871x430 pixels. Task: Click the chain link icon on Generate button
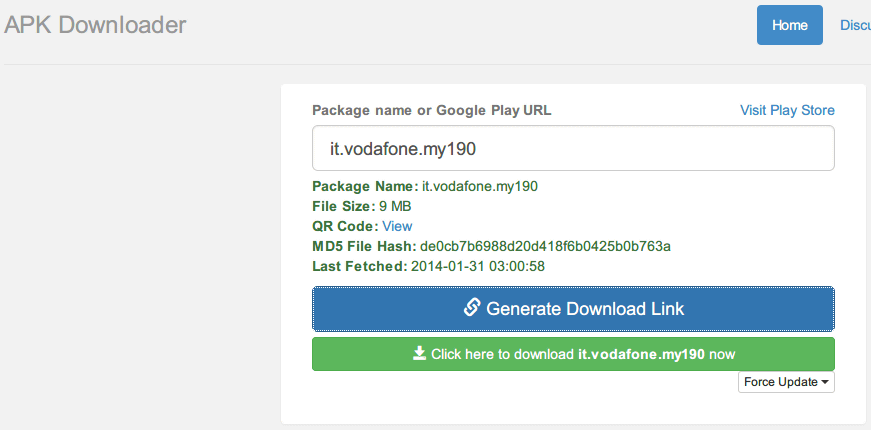[472, 308]
